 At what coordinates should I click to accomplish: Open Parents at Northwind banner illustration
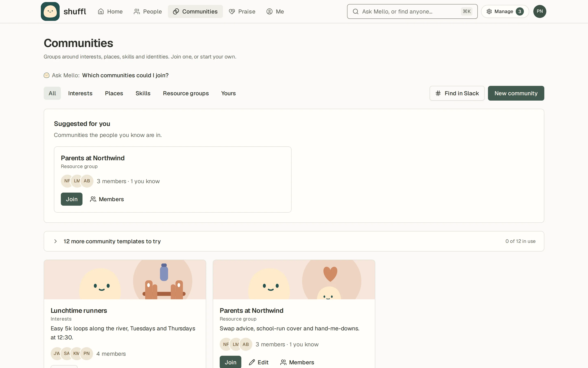pyautogui.click(x=294, y=280)
